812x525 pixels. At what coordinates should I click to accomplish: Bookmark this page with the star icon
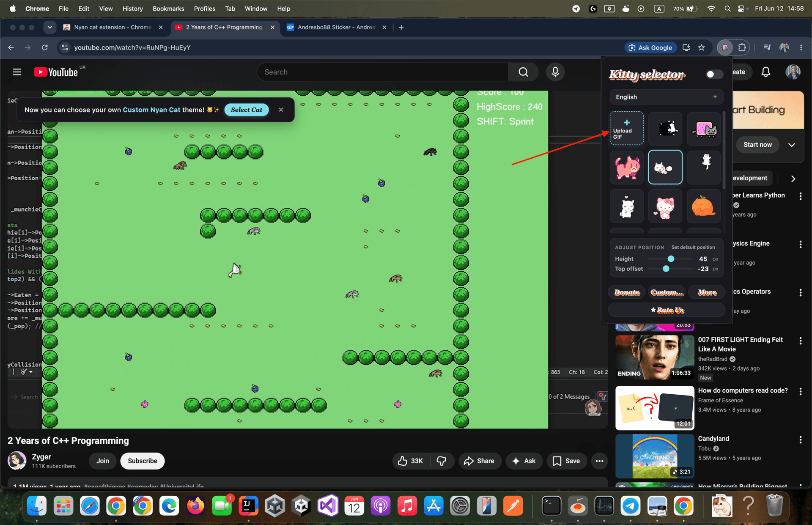point(702,47)
